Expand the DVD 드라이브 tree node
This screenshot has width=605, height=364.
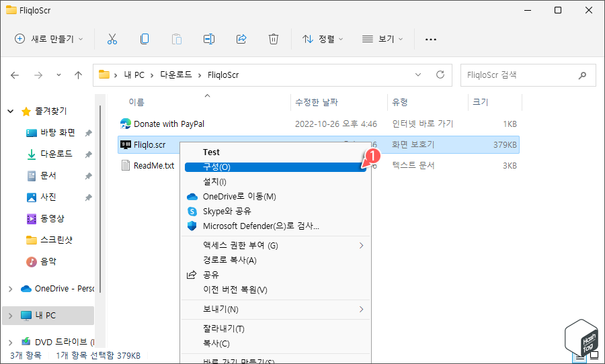click(x=10, y=342)
